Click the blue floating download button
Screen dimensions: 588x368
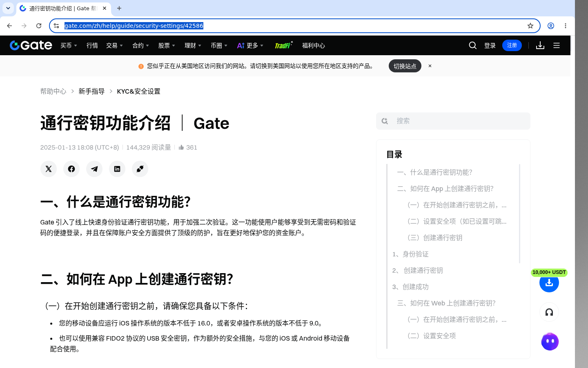(549, 283)
